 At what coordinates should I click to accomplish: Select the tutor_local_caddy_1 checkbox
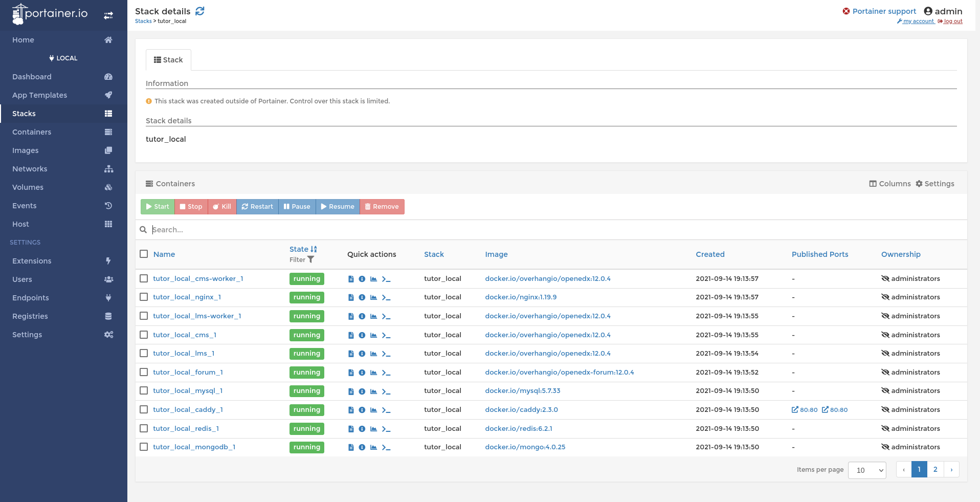tap(144, 409)
